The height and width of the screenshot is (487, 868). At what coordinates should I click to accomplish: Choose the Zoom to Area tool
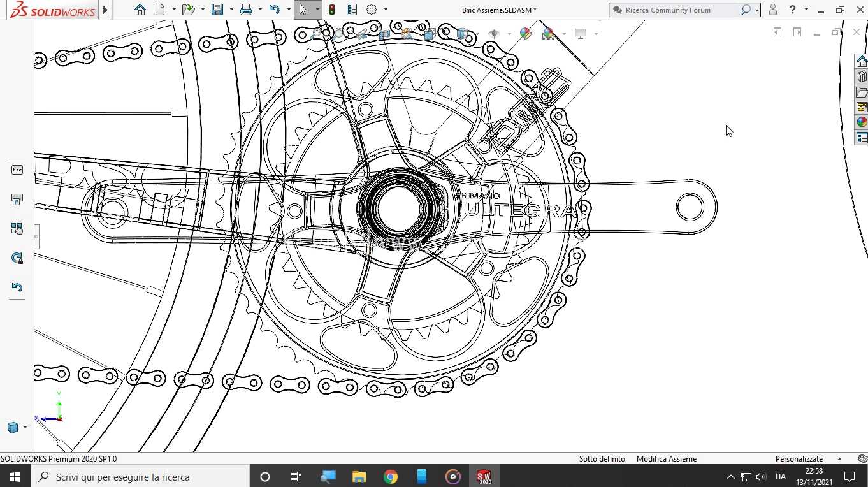[x=338, y=34]
